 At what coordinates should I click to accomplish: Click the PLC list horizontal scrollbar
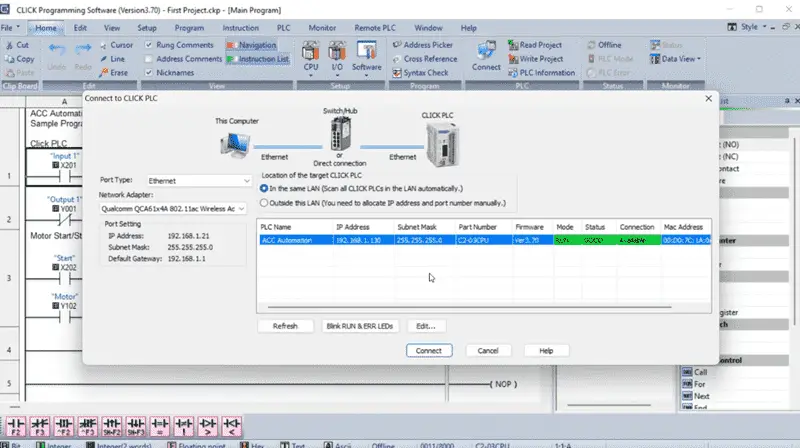click(x=469, y=307)
